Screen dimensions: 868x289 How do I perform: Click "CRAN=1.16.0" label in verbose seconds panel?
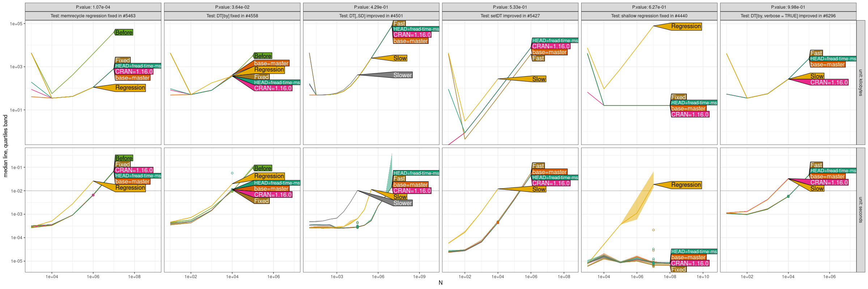pyautogui.click(x=829, y=182)
